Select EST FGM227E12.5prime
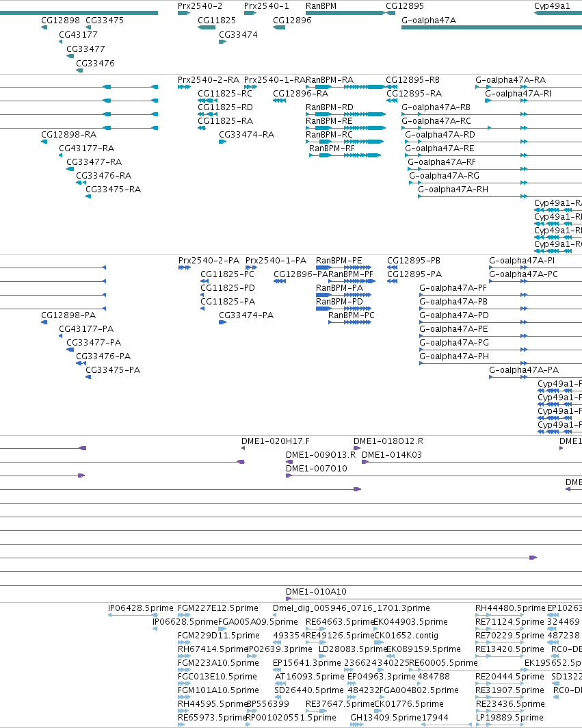Viewport: 582px width, 728px height. click(218, 608)
